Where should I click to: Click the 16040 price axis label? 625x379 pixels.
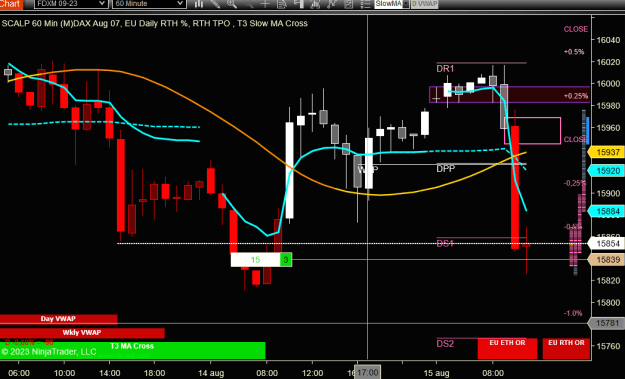pos(608,40)
